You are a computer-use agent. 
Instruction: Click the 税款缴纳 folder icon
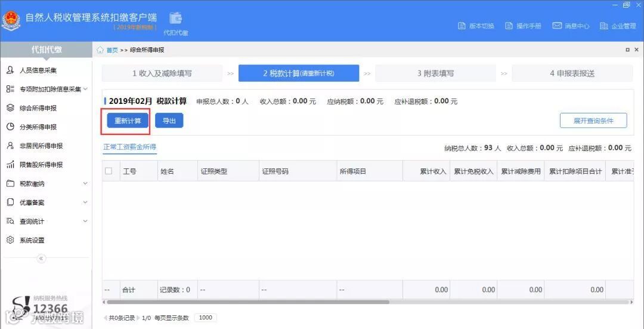(x=11, y=183)
